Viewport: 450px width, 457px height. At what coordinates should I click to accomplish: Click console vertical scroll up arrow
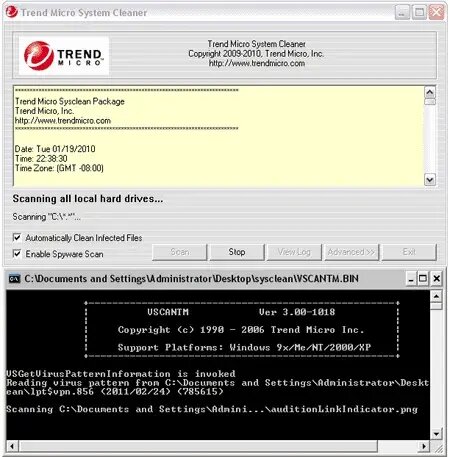[x=436, y=296]
